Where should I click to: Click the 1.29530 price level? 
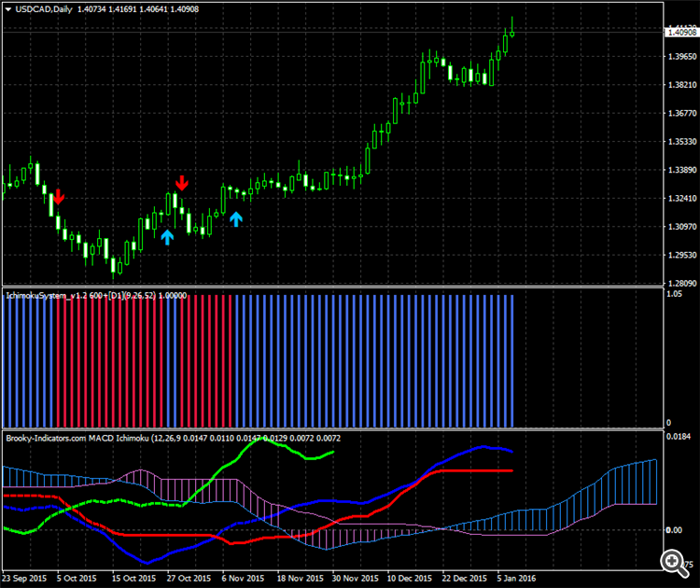pyautogui.click(x=682, y=255)
